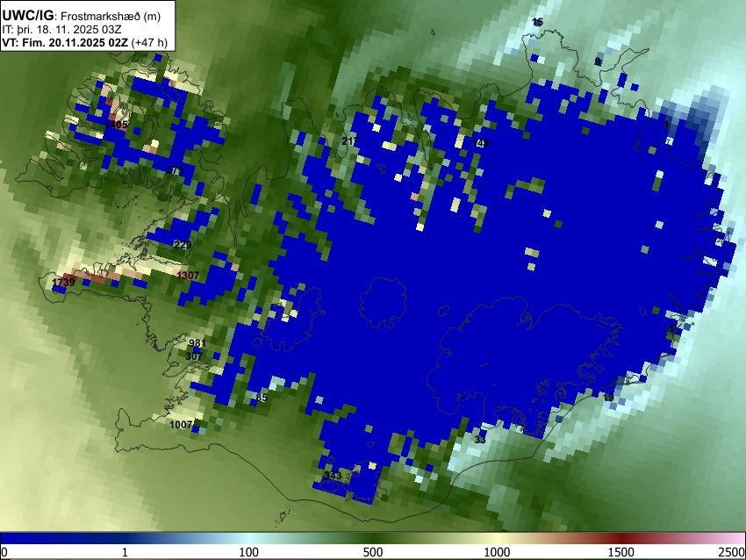Click the '273' value on the map
Viewport: 746px width, 560px height.
tap(175, 170)
